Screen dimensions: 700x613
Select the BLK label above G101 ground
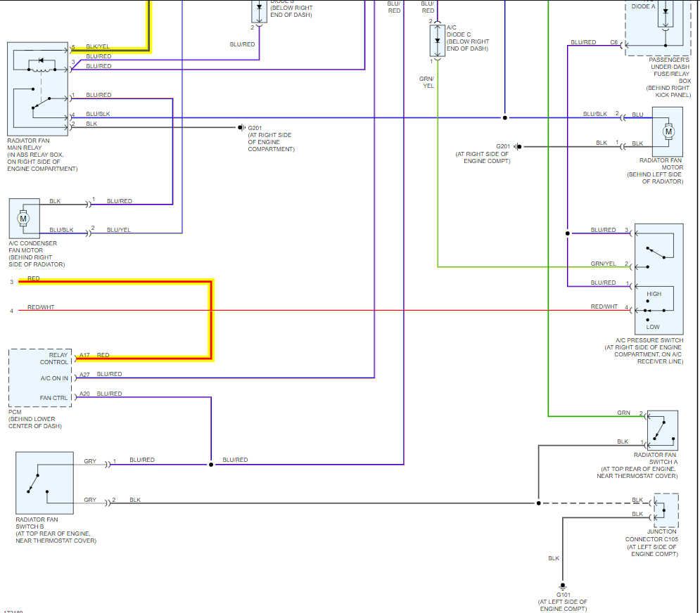pyautogui.click(x=554, y=558)
